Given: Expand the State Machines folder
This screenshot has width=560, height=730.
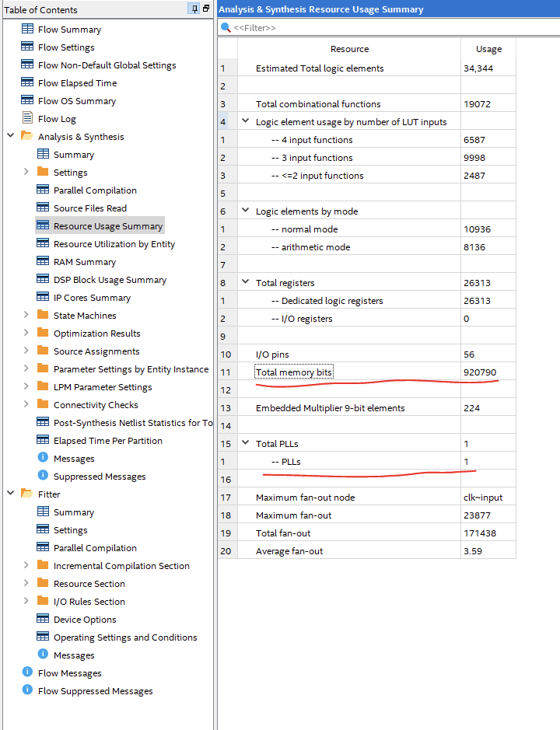Looking at the screenshot, I should coord(26,316).
